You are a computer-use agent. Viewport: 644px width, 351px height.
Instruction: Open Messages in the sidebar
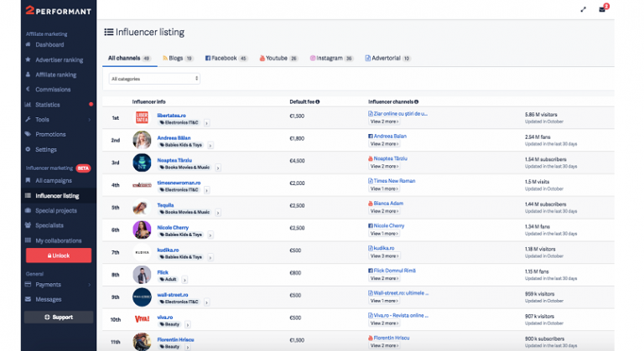(48, 299)
